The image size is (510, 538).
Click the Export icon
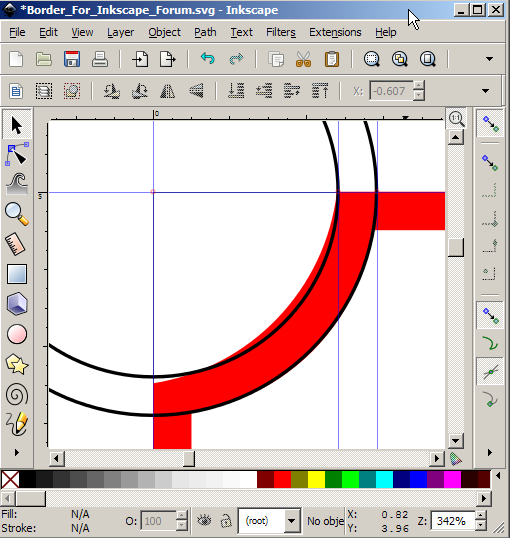pyautogui.click(x=168, y=59)
